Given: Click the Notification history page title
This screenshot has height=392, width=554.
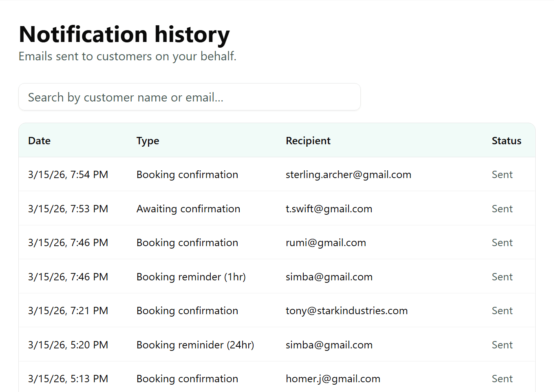Looking at the screenshot, I should point(124,34).
